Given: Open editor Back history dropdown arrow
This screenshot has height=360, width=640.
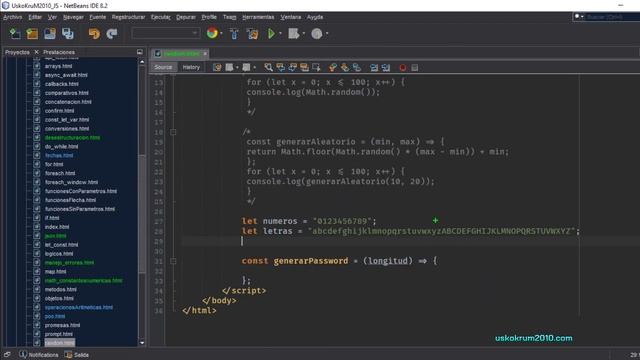Looking at the screenshot, I should pyautogui.click(x=237, y=67).
